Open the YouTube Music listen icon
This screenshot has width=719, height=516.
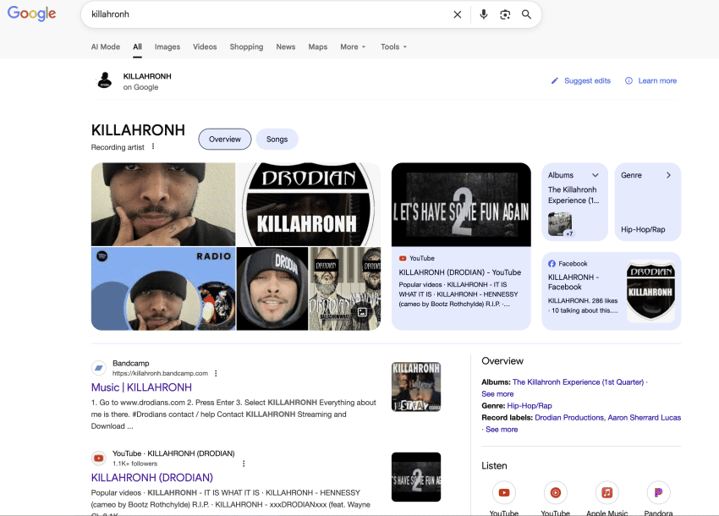pyautogui.click(x=555, y=493)
